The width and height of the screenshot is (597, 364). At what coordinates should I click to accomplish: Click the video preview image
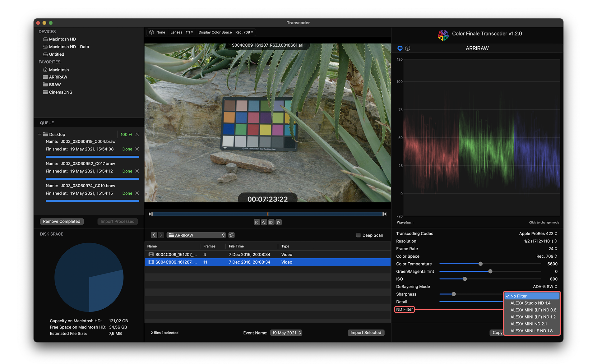pos(267,123)
